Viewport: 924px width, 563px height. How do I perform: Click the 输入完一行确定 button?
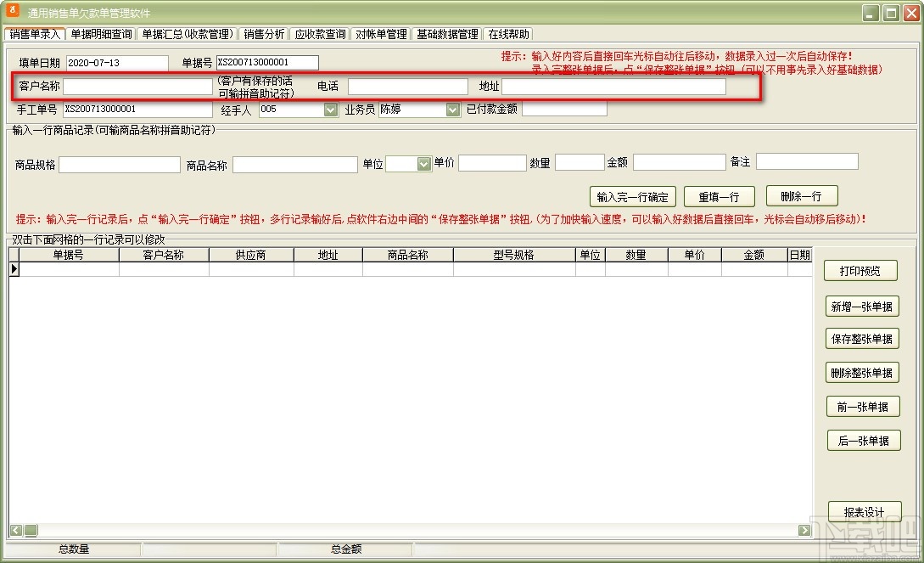coord(632,195)
